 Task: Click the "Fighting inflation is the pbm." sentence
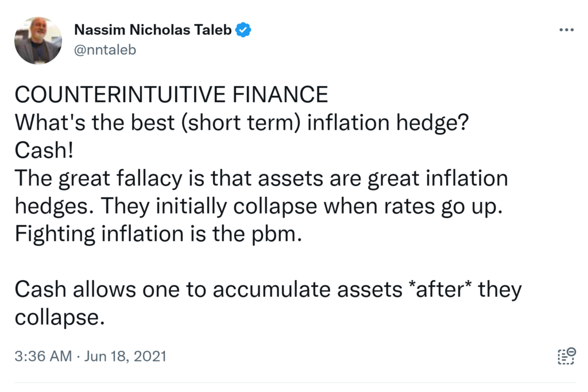coord(158,234)
